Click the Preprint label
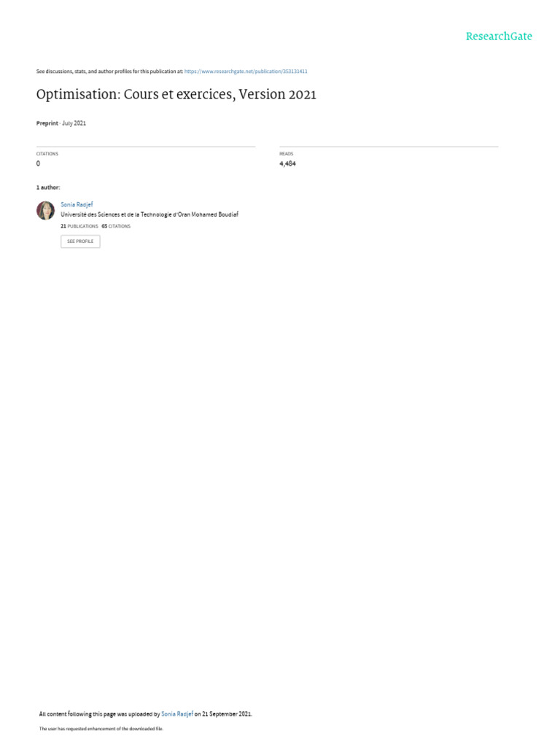Image resolution: width=560 pixels, height=747 pixels. coord(47,123)
